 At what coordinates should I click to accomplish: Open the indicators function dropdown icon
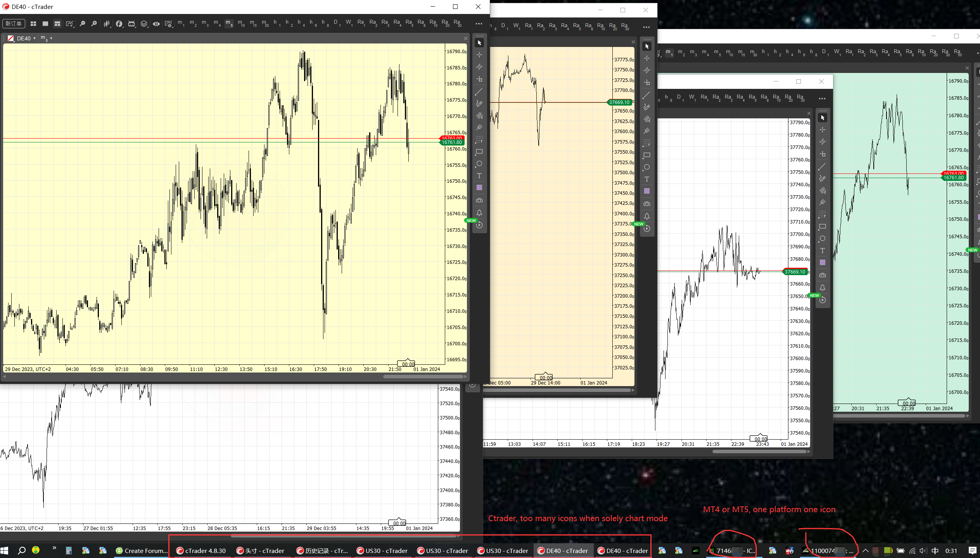click(x=119, y=24)
